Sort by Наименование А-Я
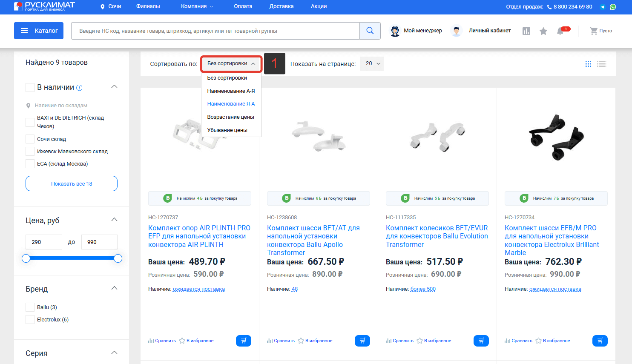The image size is (632, 364). pos(231,91)
